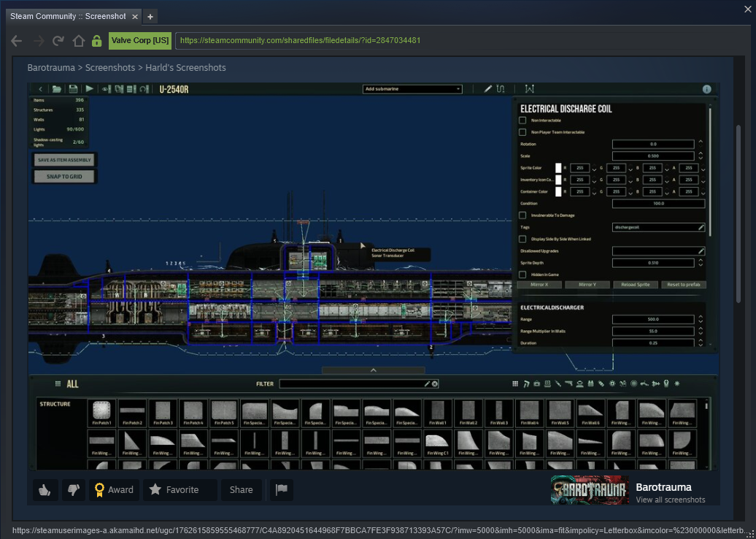
Task: Click the Reload Sprite button
Action: pos(636,285)
